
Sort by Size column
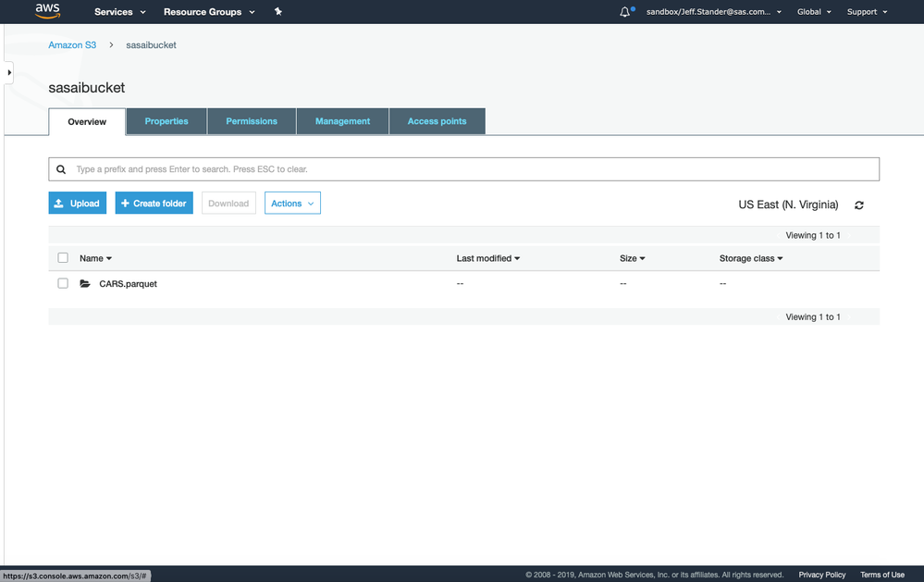click(x=633, y=258)
